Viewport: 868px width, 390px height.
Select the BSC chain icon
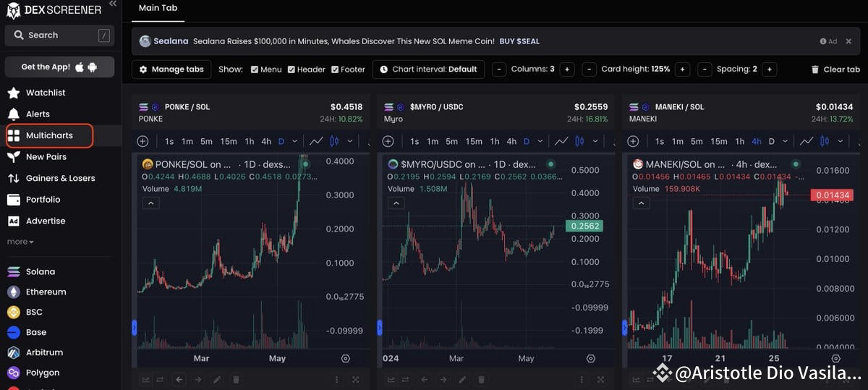coord(13,313)
